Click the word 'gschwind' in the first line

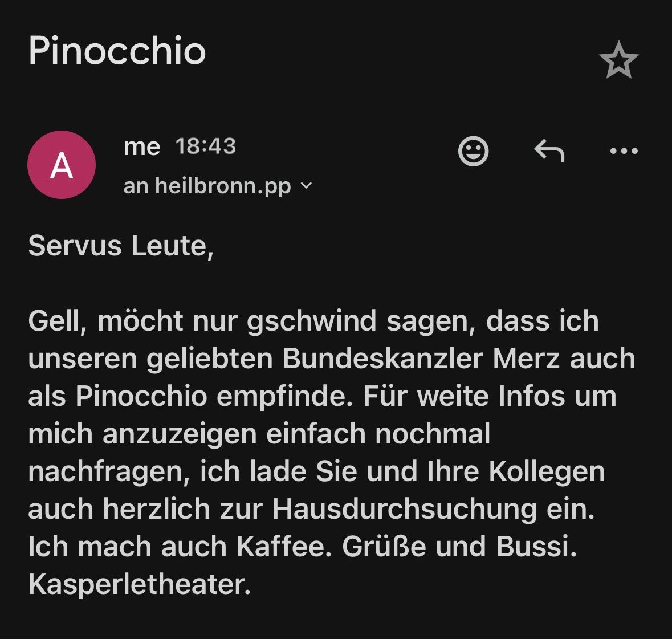point(311,321)
